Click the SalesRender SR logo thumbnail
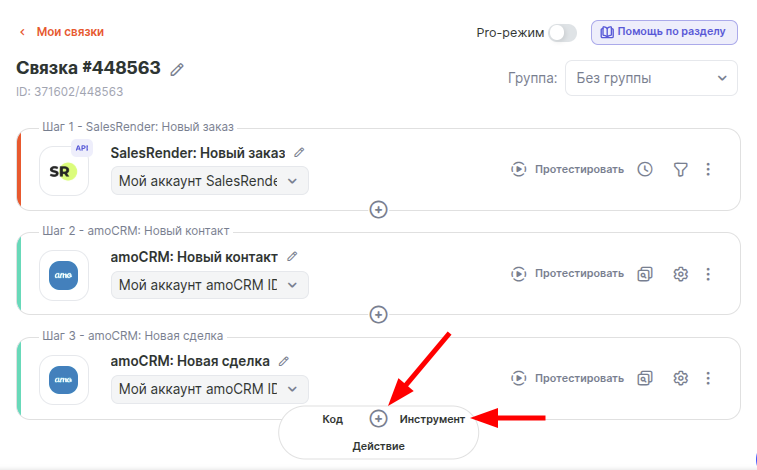The height and width of the screenshot is (470, 757). pyautogui.click(x=64, y=171)
